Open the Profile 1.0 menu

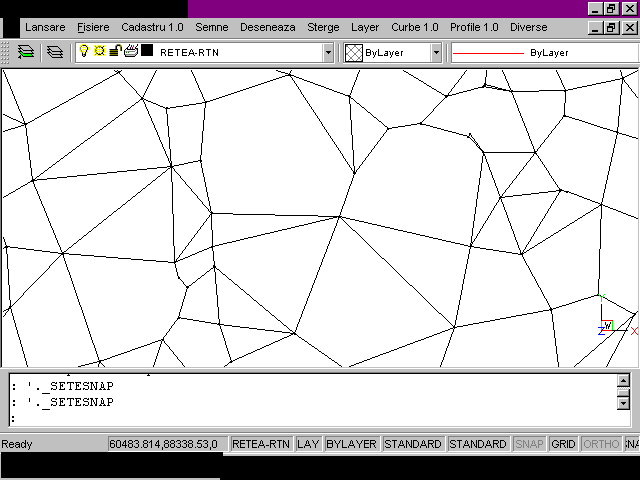[474, 27]
